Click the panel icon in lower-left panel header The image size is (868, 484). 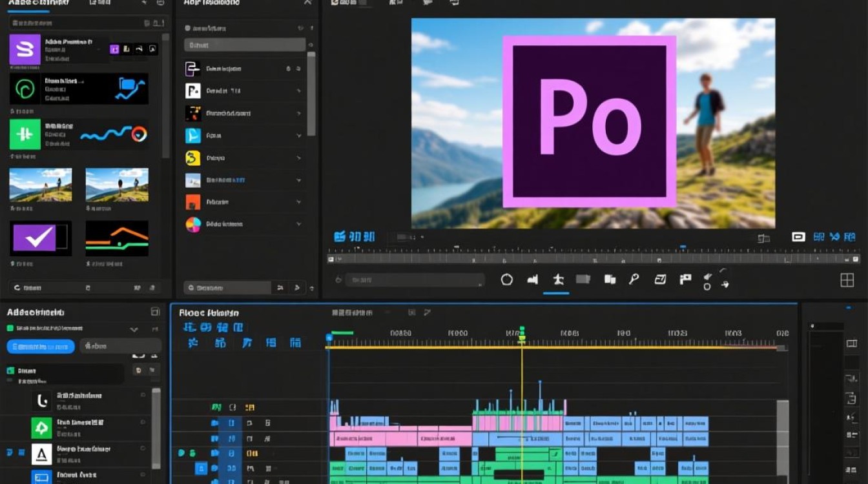[x=155, y=312]
